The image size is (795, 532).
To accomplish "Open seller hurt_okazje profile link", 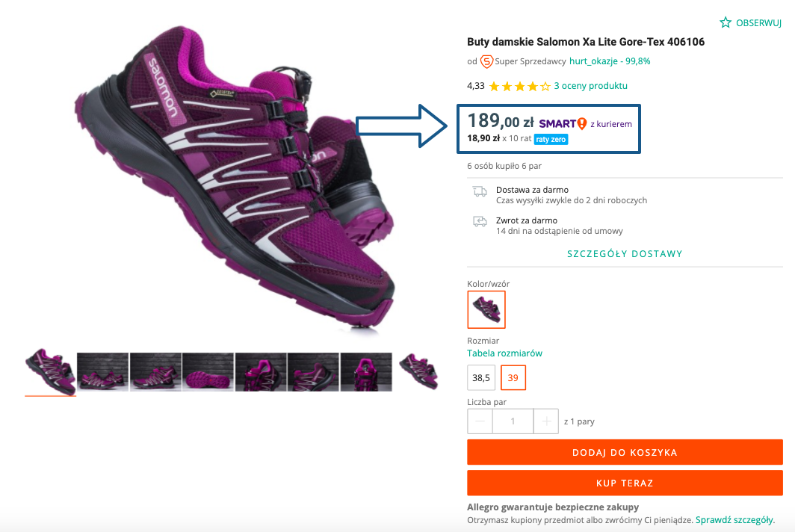I will [x=610, y=61].
